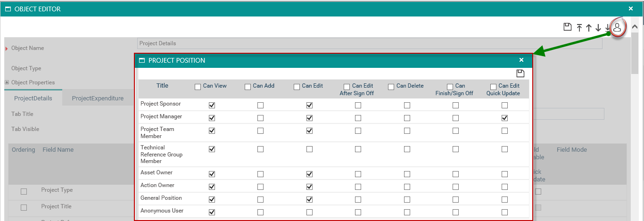The image size is (644, 221).
Task: Click the Object Name input field
Action: tap(370, 43)
